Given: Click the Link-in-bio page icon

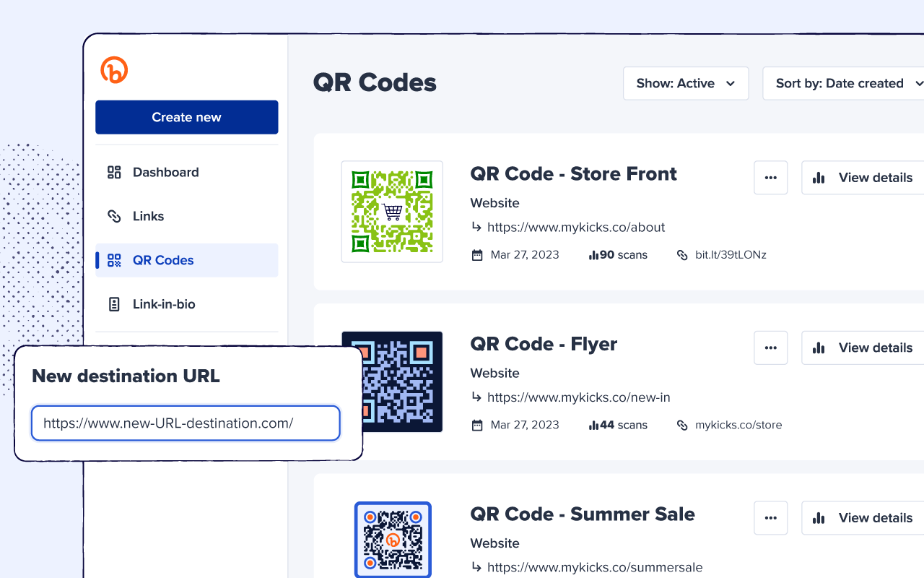Looking at the screenshot, I should (x=114, y=304).
